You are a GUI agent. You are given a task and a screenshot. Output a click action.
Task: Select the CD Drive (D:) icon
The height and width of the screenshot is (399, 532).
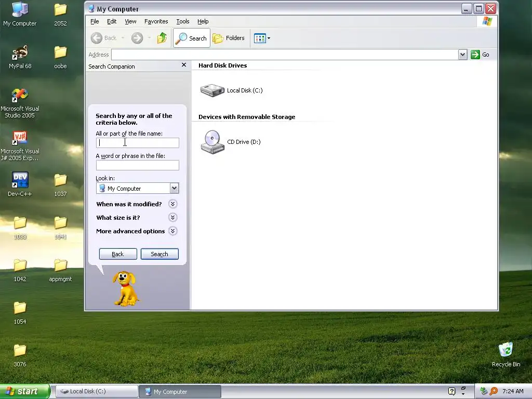pos(212,142)
